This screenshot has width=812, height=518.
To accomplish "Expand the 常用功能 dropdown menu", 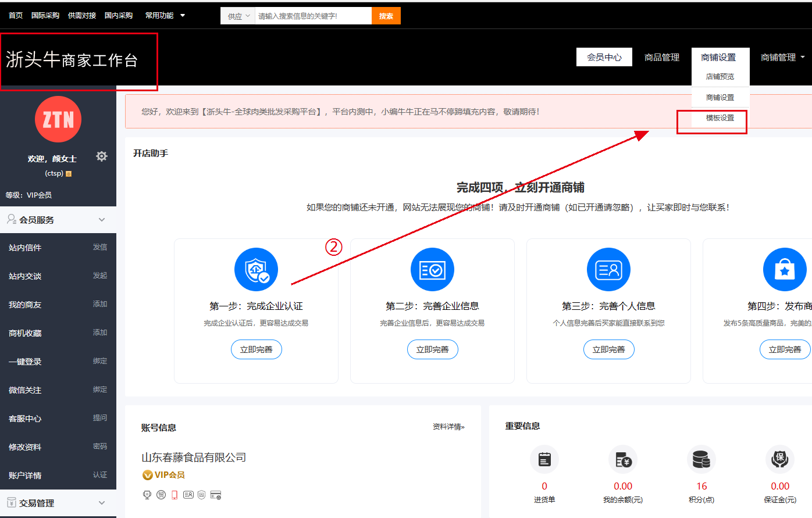I will pos(165,16).
